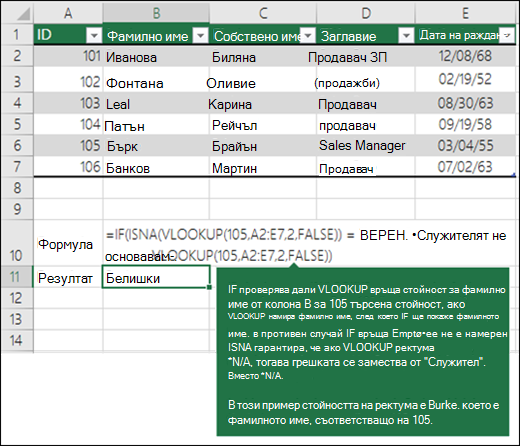Select column B header

(156, 13)
